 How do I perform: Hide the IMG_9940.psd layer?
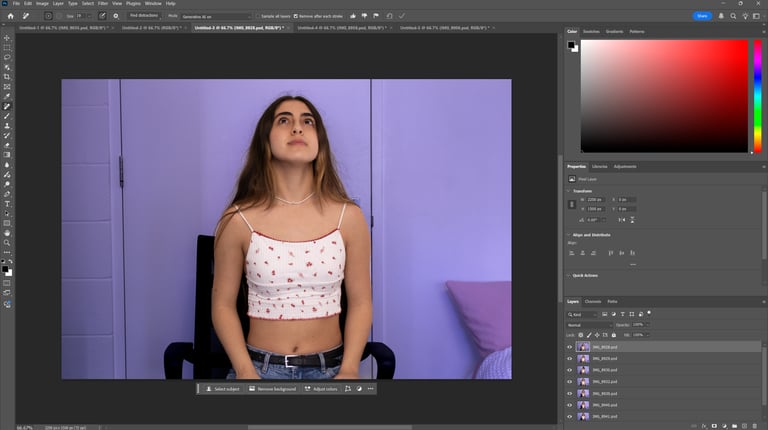pos(570,405)
